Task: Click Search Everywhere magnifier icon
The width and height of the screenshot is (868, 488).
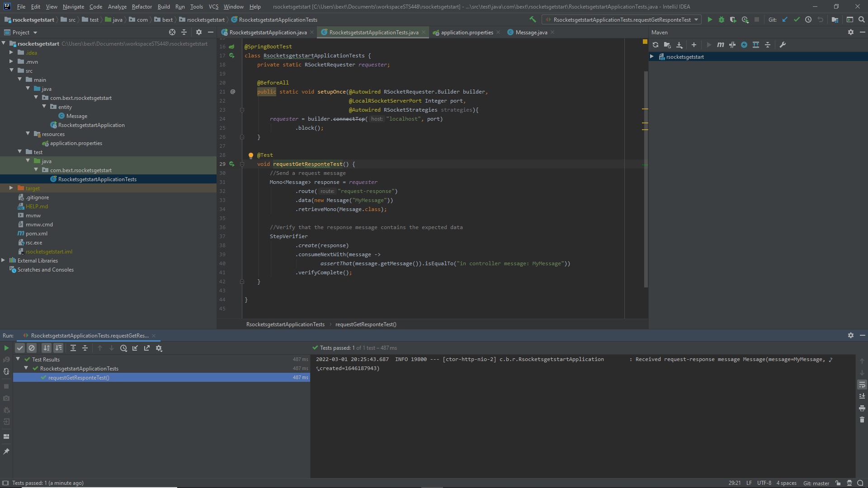Action: [x=862, y=20]
